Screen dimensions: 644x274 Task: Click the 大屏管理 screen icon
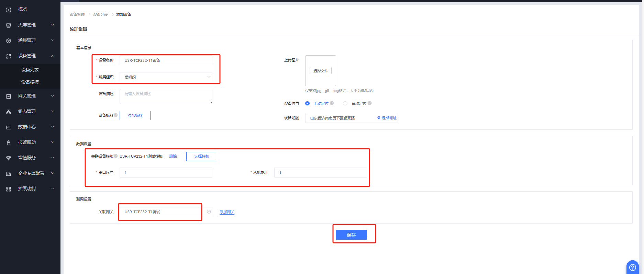(9, 25)
